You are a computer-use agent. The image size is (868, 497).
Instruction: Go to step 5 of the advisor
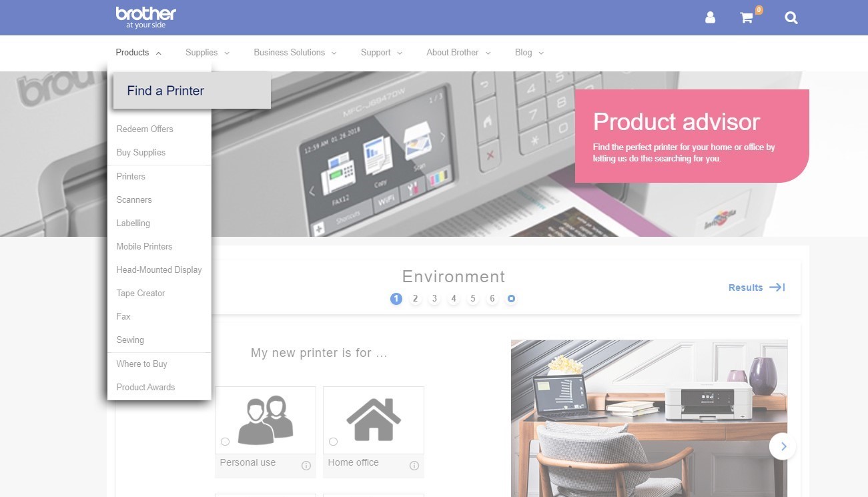coord(473,299)
